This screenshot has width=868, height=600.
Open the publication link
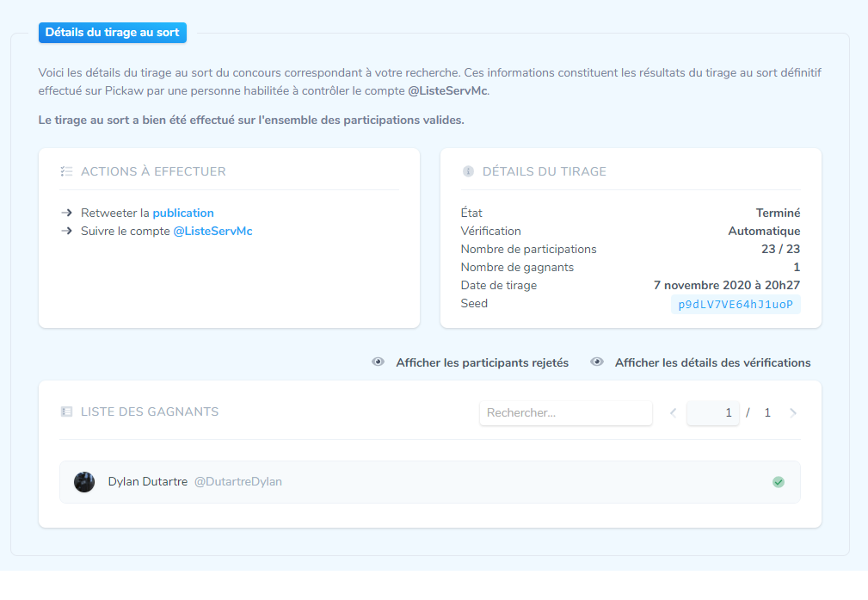click(x=183, y=213)
